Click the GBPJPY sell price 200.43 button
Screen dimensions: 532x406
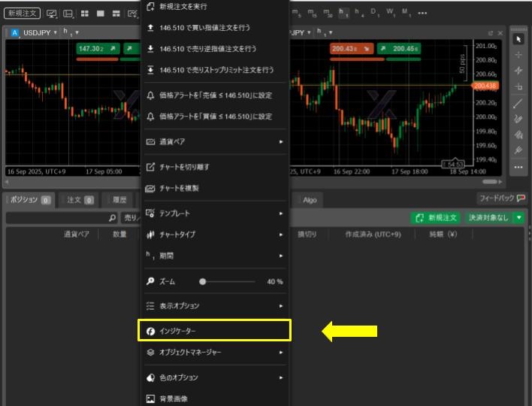pyautogui.click(x=351, y=49)
